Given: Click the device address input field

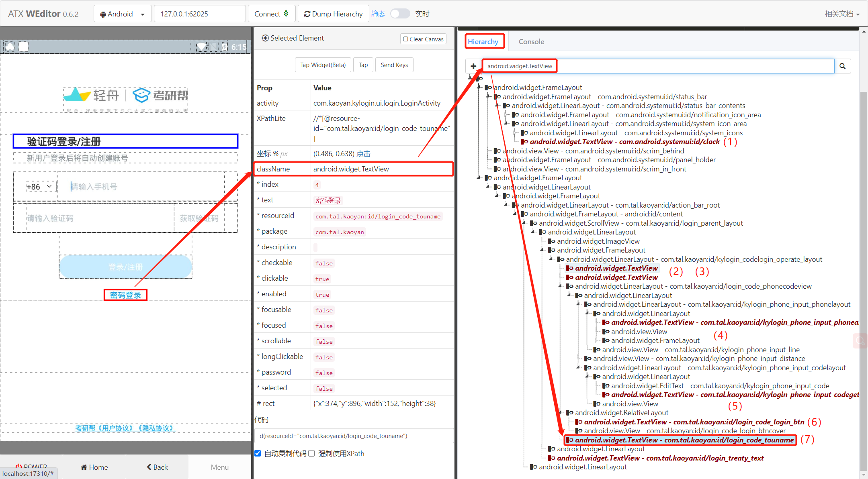Looking at the screenshot, I should coord(200,14).
